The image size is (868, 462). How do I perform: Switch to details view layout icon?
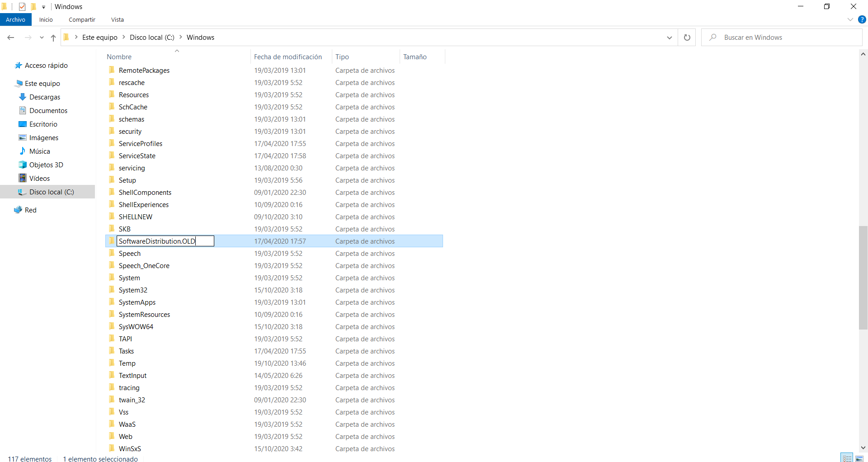847,458
